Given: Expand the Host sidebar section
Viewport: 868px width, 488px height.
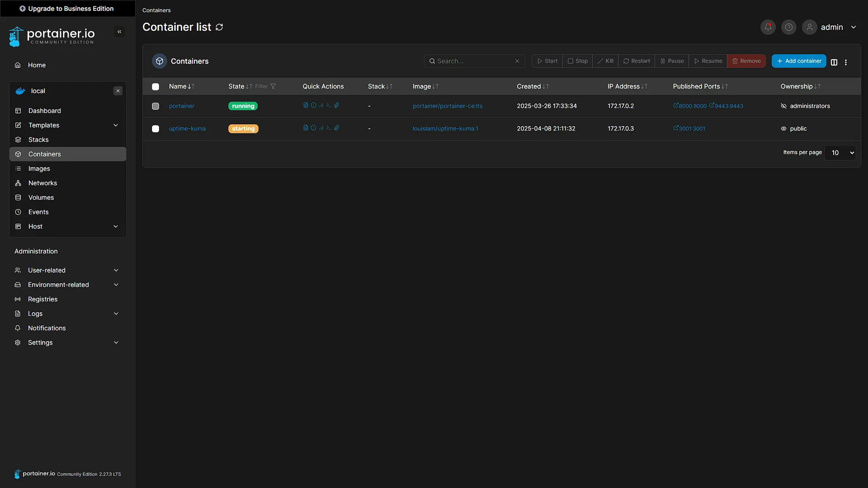Looking at the screenshot, I should (x=68, y=226).
